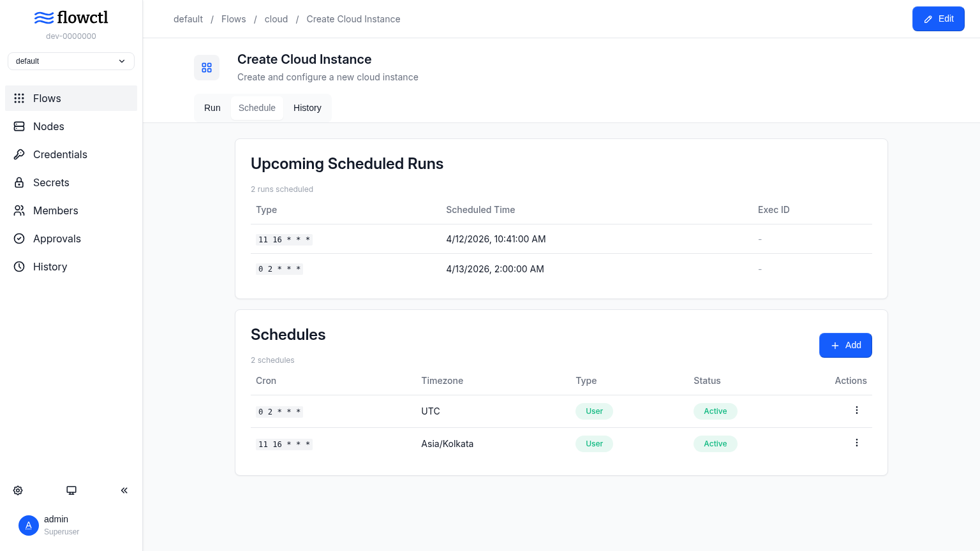The width and height of the screenshot is (980, 551).
Task: Click cron 0 2 * * * in Upcoming Runs
Action: [x=279, y=269]
